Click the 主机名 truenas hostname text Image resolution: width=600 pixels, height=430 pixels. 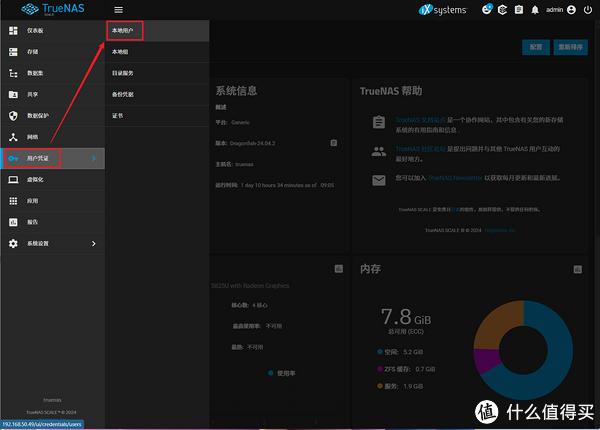point(234,164)
